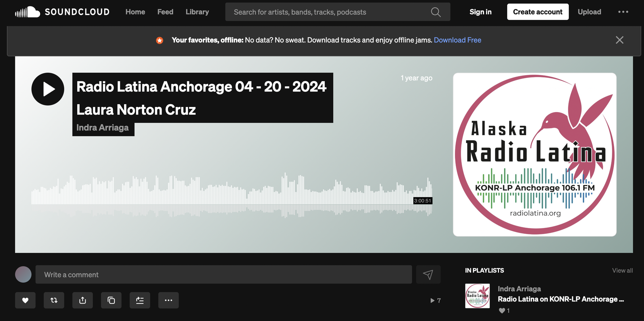Add track to next up queue
The height and width of the screenshot is (321, 644).
point(140,300)
